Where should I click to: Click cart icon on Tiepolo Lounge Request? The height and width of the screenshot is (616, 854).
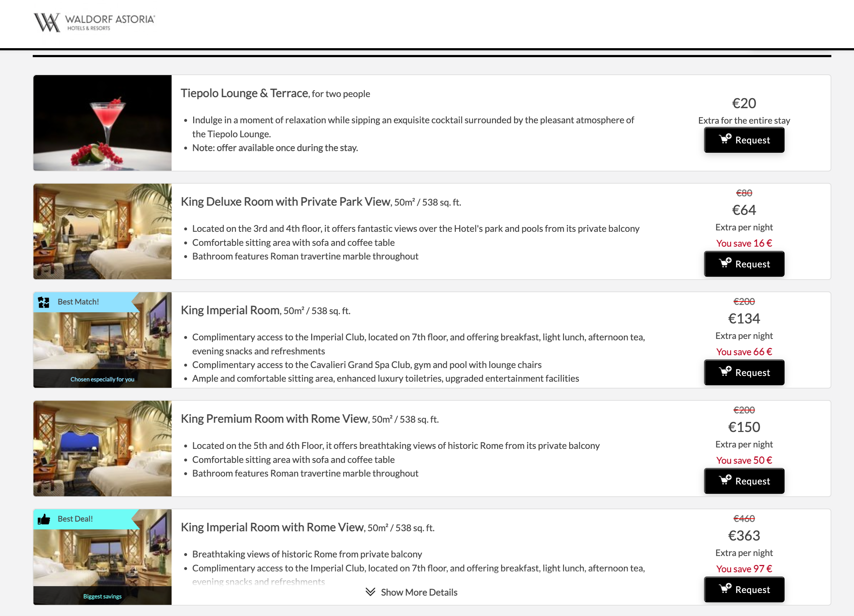724,139
